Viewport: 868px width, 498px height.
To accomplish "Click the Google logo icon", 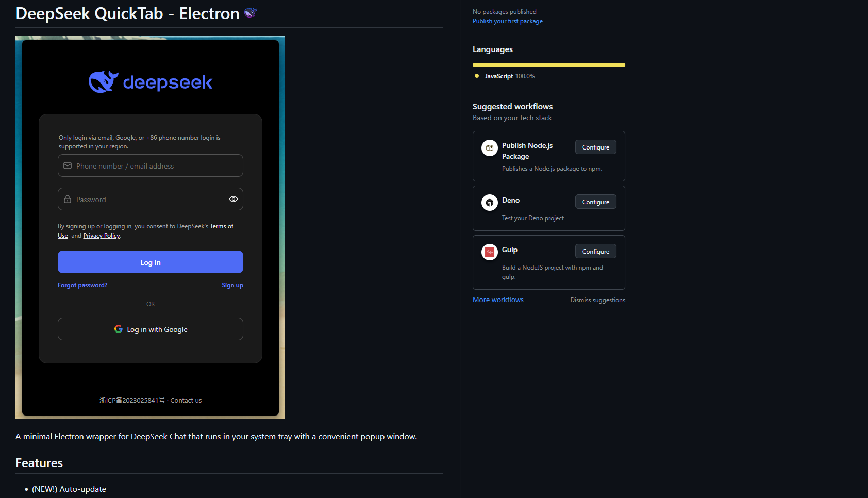I will 119,329.
